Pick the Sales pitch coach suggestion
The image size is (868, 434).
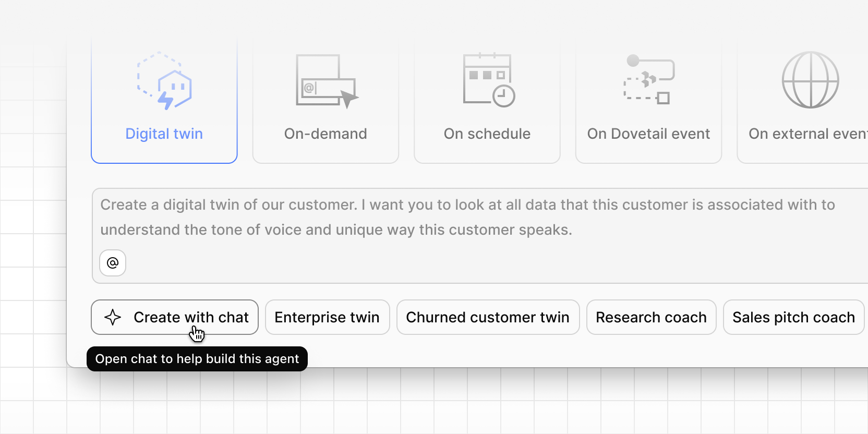(x=794, y=317)
